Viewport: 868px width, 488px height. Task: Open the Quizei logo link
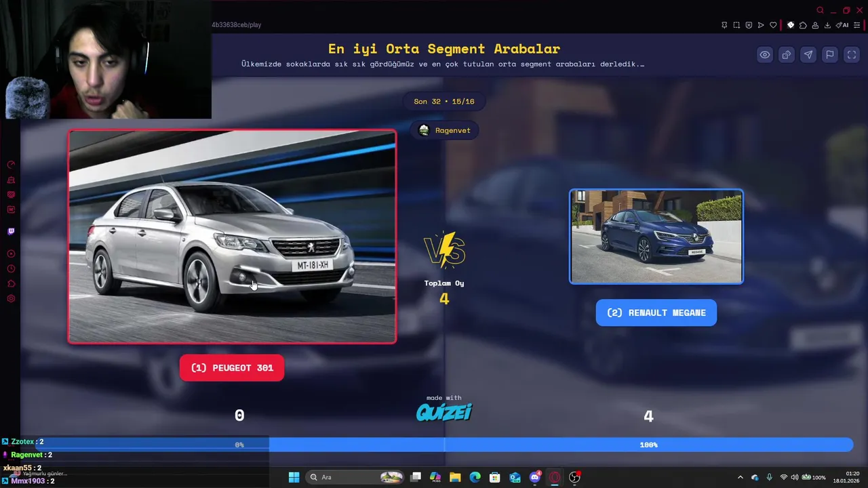click(444, 412)
